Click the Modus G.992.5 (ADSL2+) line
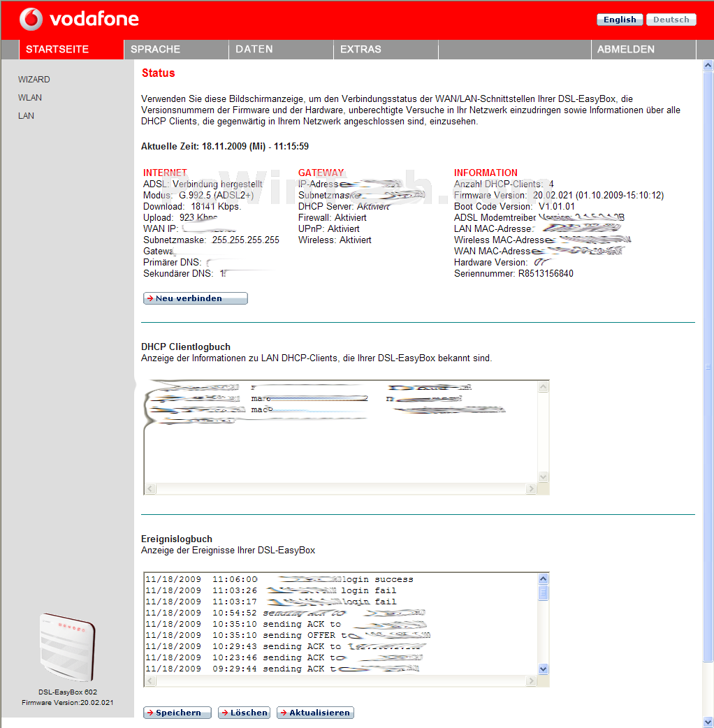 198,196
